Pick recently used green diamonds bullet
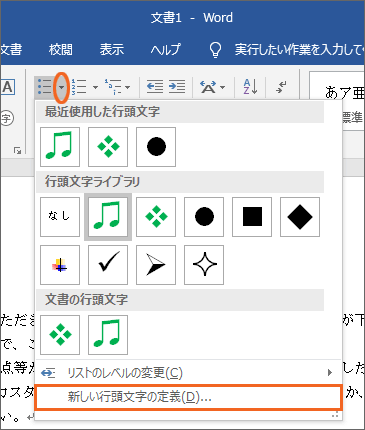The image size is (365, 430). tap(108, 147)
